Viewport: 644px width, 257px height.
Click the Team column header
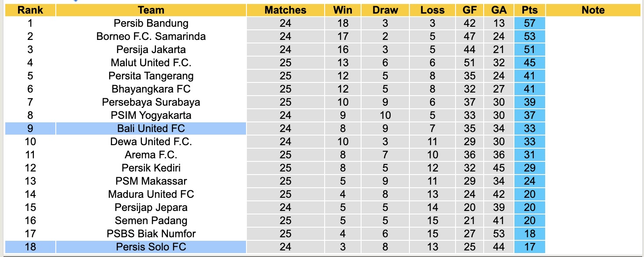click(x=151, y=10)
